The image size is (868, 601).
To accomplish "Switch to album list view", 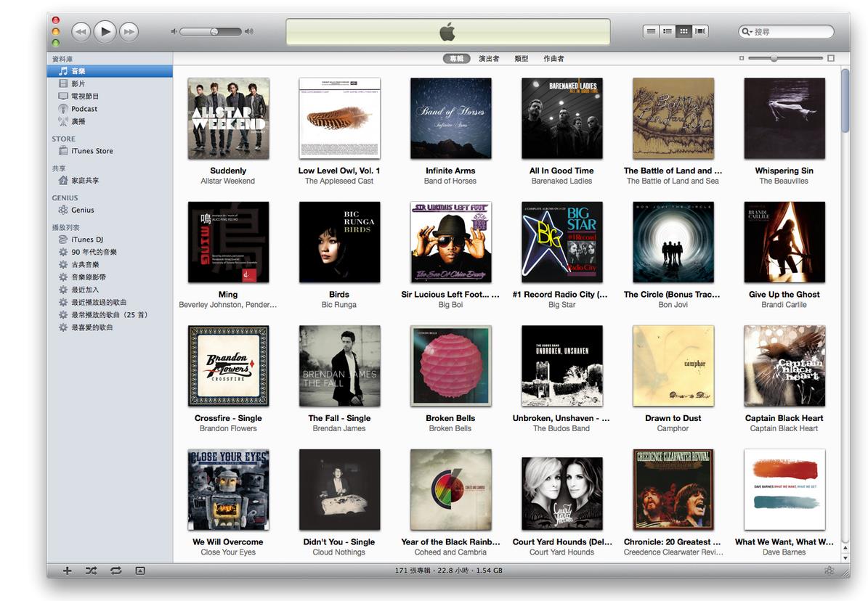I will [x=668, y=31].
